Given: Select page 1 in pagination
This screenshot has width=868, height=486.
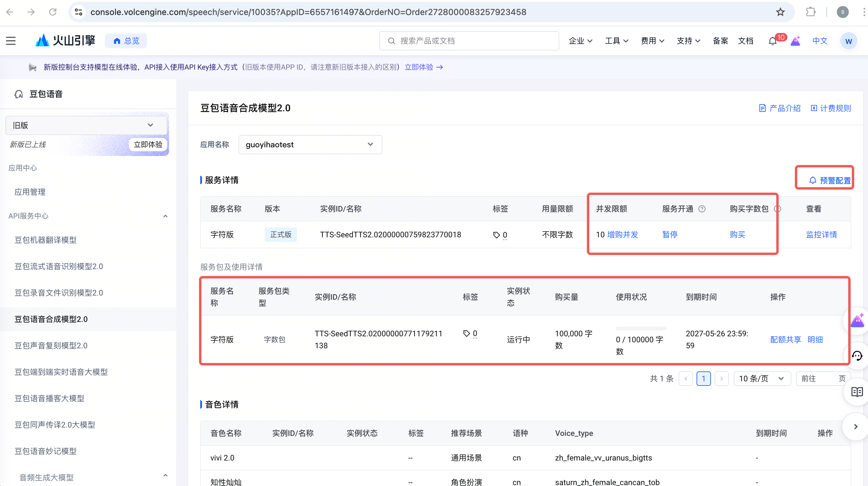Looking at the screenshot, I should click(703, 379).
